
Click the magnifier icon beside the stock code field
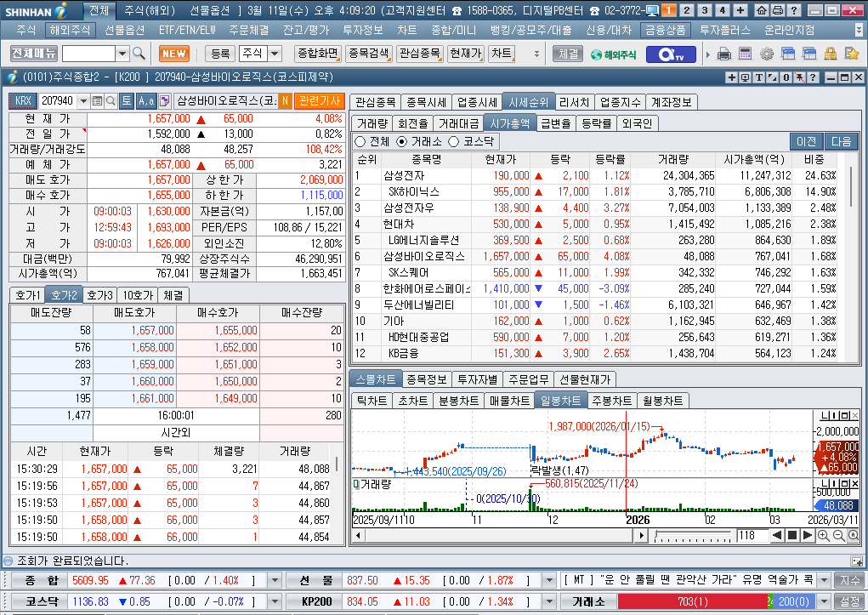click(x=111, y=101)
